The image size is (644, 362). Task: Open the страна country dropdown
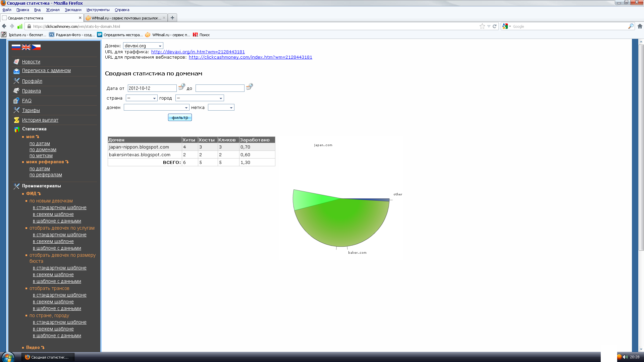pyautogui.click(x=141, y=98)
